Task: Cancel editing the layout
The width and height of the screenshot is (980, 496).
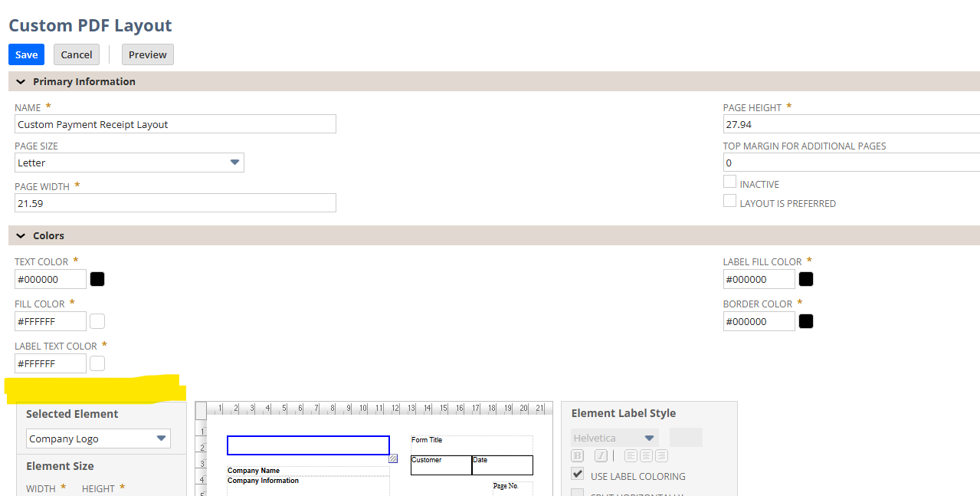Action: 76,54
